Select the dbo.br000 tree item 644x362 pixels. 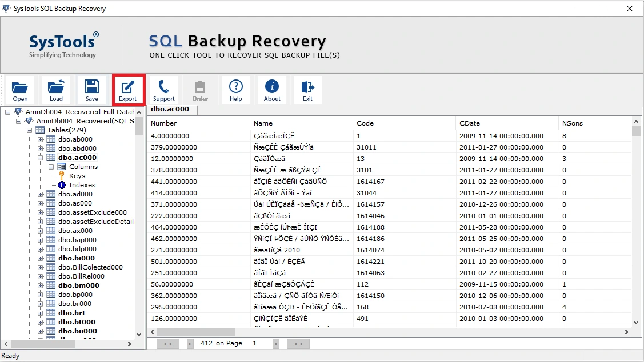click(75, 304)
